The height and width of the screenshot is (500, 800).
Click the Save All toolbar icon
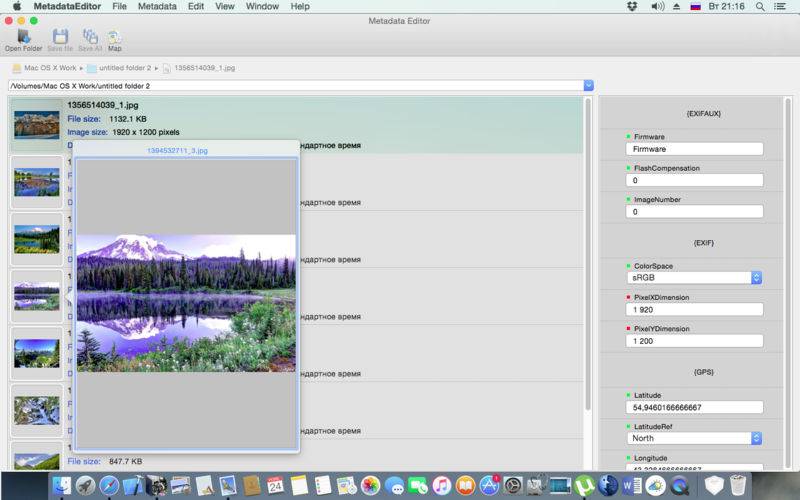pyautogui.click(x=90, y=40)
